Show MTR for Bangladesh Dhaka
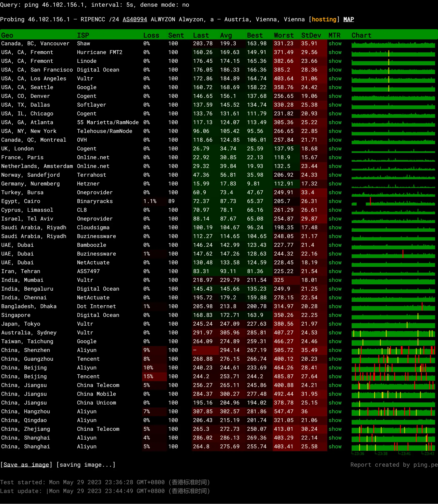The width and height of the screenshot is (438, 504). coord(335,306)
